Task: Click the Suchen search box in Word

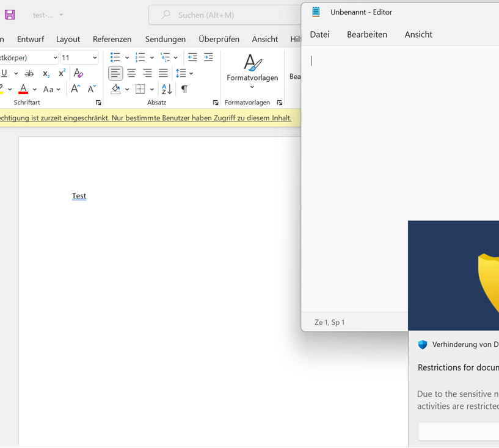Action: 224,15
